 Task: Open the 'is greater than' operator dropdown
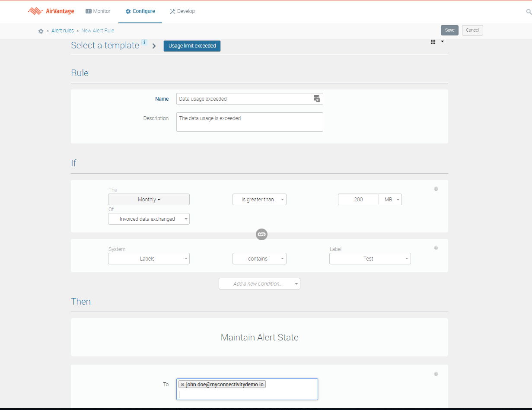point(259,200)
